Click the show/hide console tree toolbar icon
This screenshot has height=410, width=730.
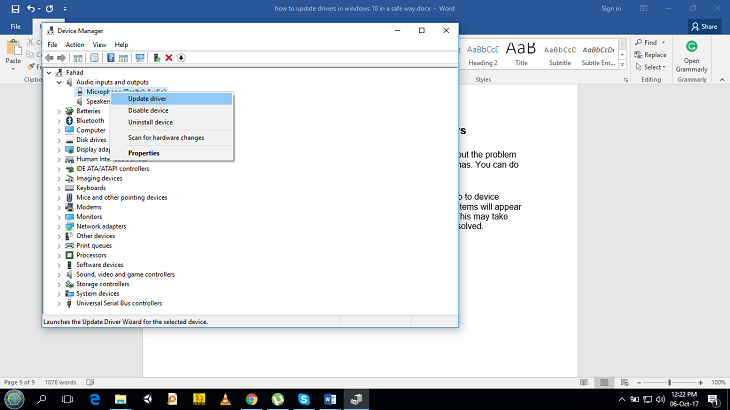78,58
